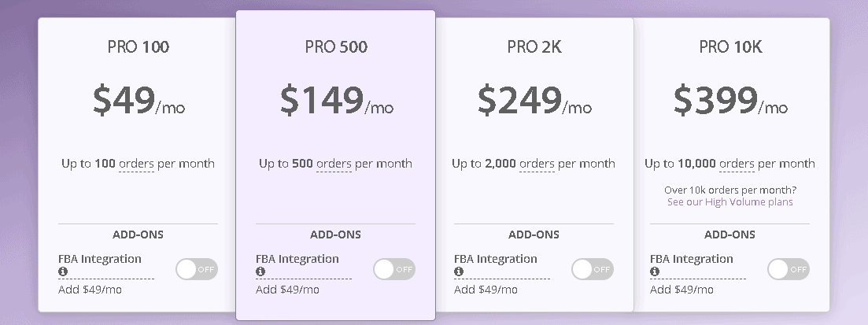
Task: Click FBA Integration label in PRO 2K card
Action: point(496,259)
